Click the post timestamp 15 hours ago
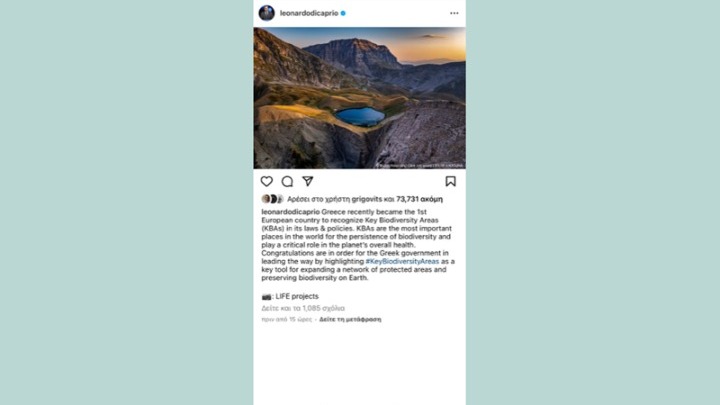This screenshot has width=720, height=405. [287, 319]
